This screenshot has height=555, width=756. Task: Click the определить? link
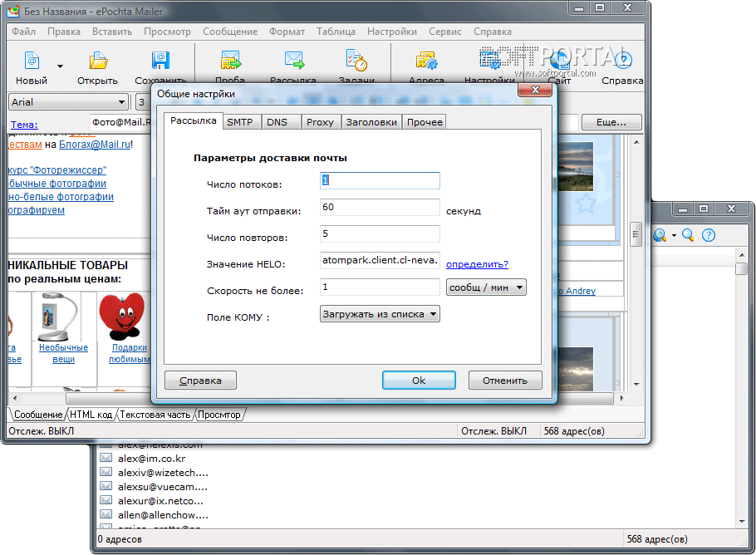pos(477,264)
